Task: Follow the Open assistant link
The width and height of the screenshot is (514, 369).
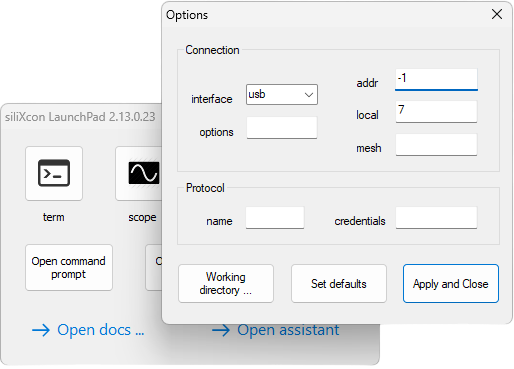Action: tap(288, 330)
